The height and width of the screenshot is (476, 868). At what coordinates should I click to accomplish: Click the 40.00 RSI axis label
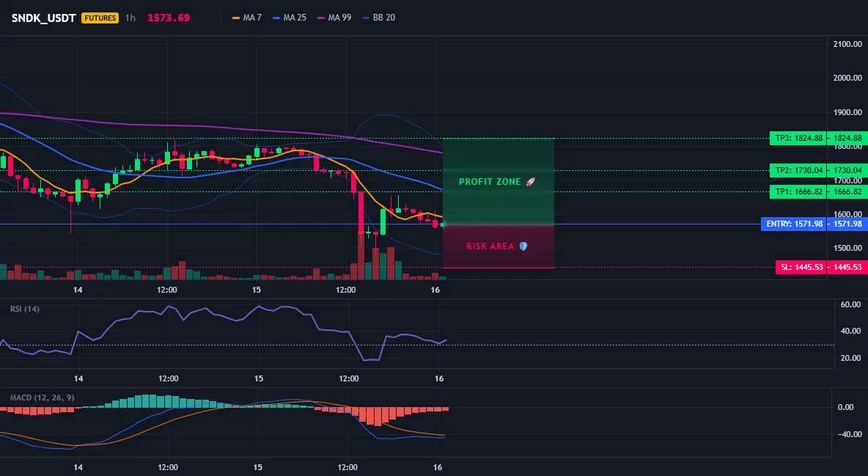(850, 331)
